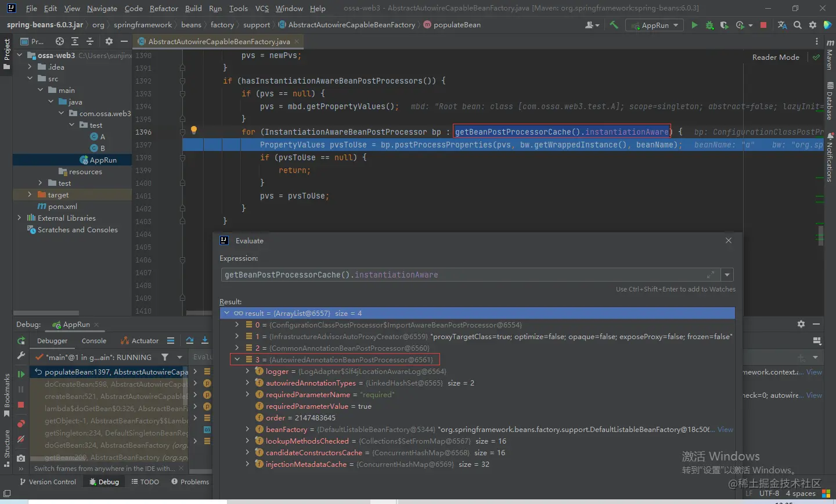Click the View Breakpoints double red dot icon

pos(21,423)
